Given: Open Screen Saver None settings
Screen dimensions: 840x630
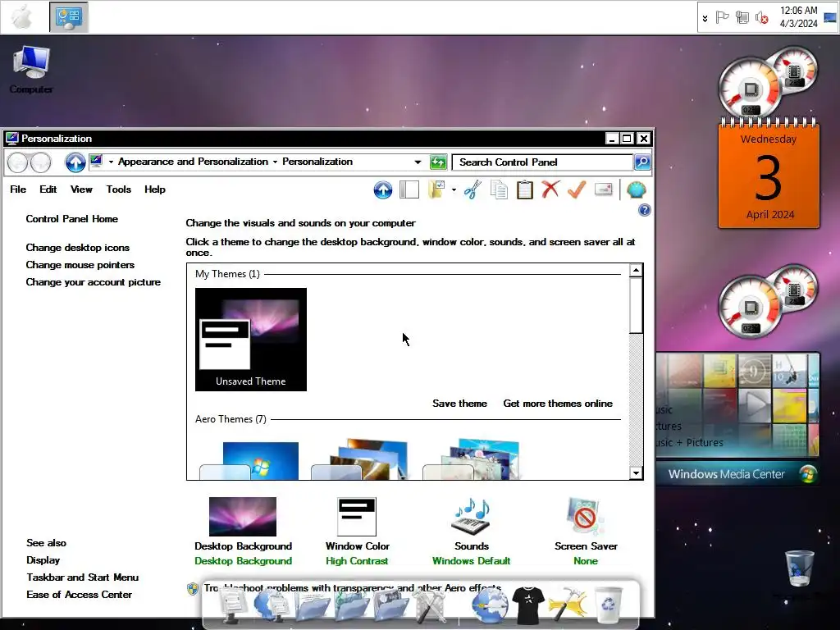Looking at the screenshot, I should (586, 531).
